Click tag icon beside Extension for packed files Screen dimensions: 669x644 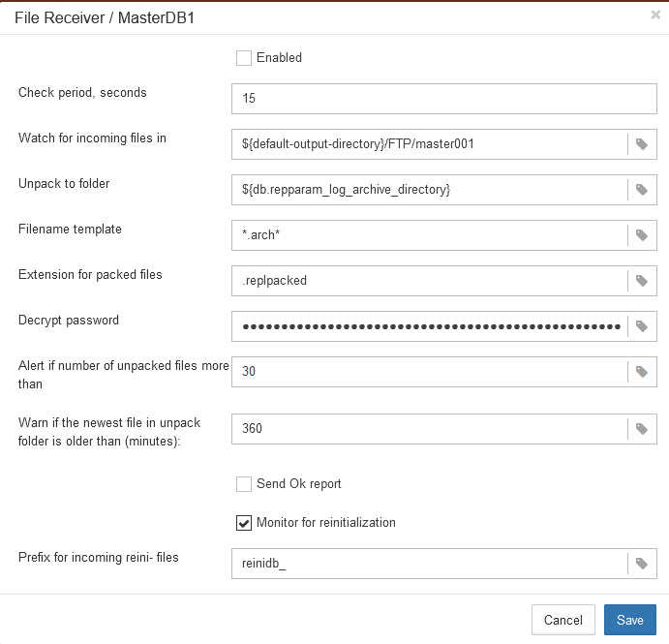tap(642, 281)
